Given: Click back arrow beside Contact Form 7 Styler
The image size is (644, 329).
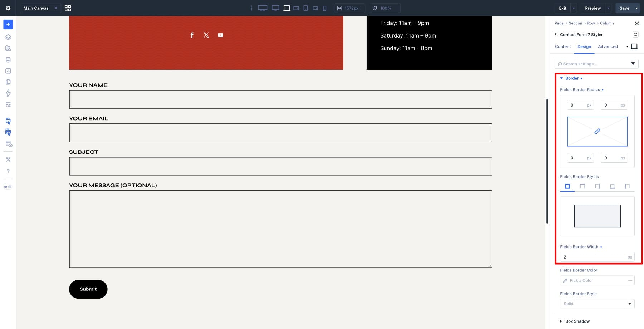Looking at the screenshot, I should pyautogui.click(x=556, y=35).
